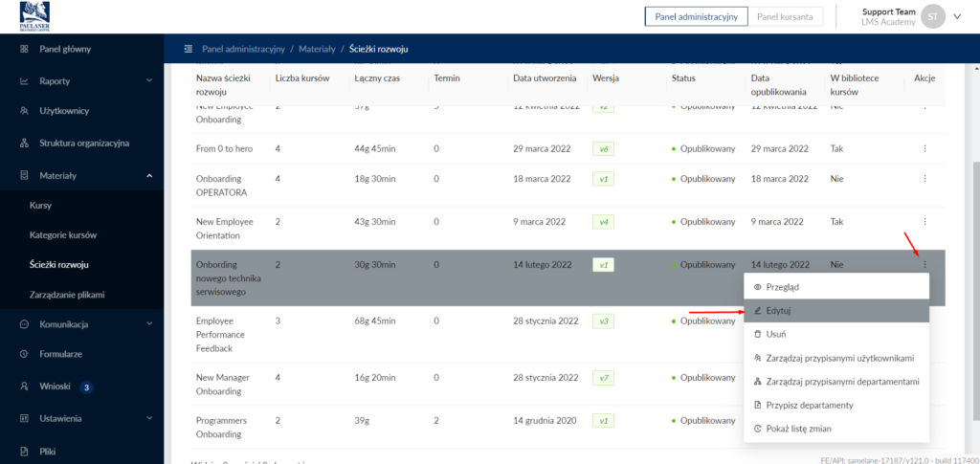Open Panel główny from the sidebar
Viewport: 980px width, 464px height.
click(x=65, y=49)
